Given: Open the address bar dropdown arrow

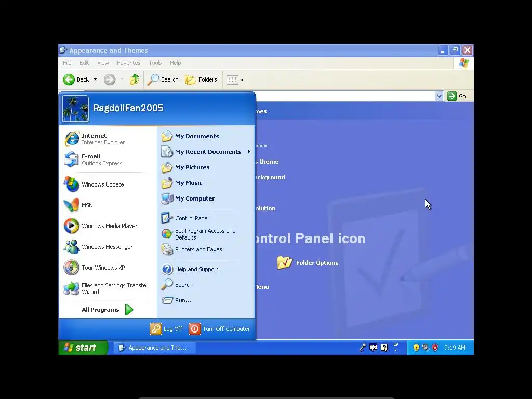Looking at the screenshot, I should pos(439,96).
